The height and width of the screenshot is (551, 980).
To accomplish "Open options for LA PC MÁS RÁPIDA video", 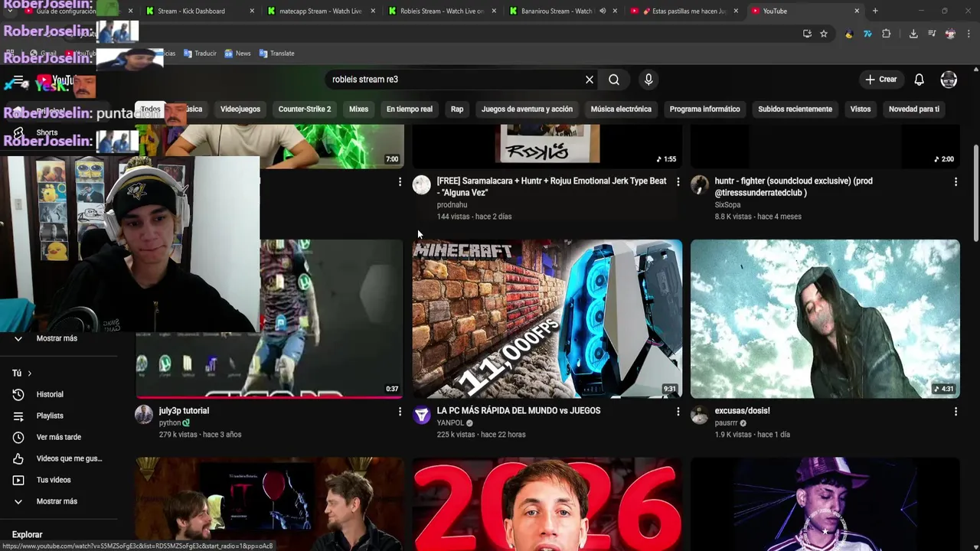I will (x=678, y=411).
